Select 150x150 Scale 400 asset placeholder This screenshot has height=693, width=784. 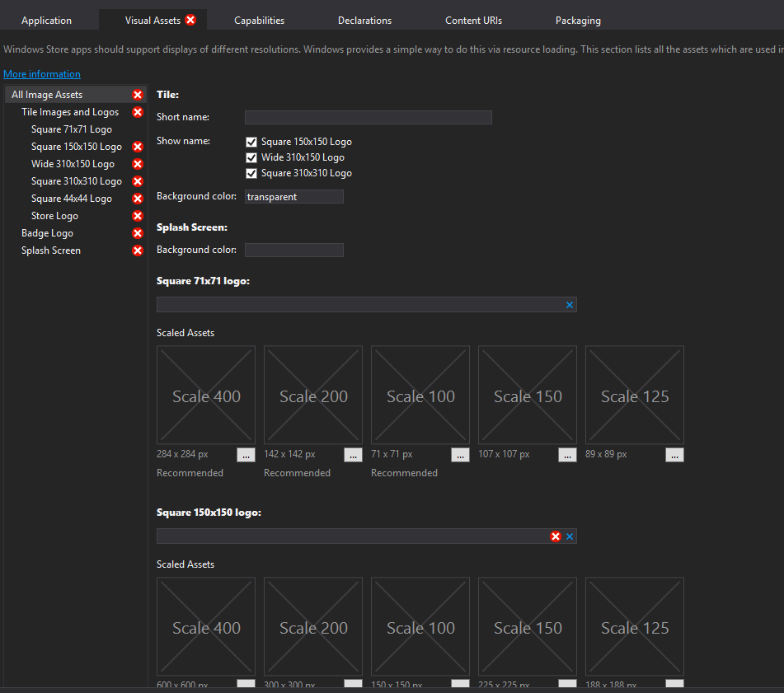coord(206,626)
